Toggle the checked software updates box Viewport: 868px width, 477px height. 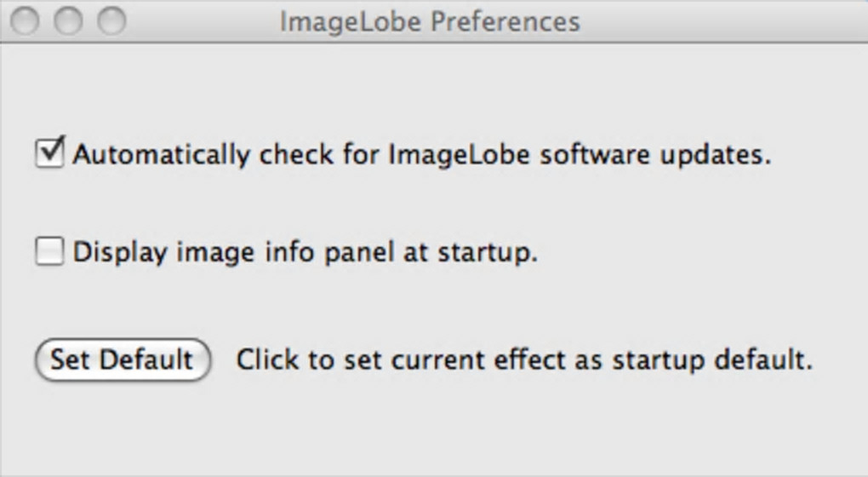tap(49, 154)
